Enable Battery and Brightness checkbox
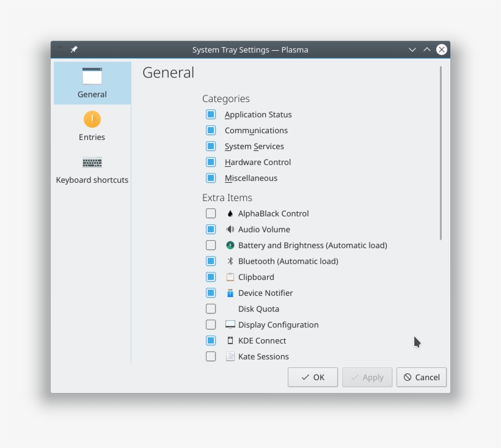This screenshot has width=501, height=448. 211,246
